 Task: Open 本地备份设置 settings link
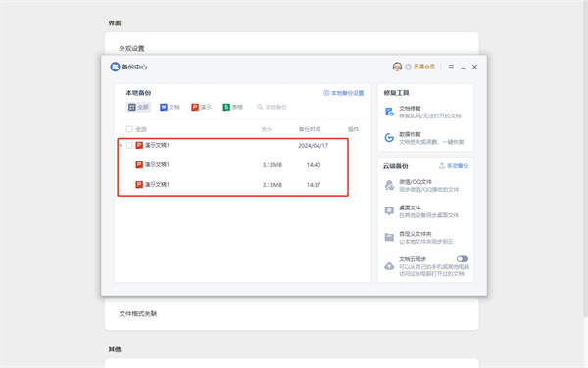pyautogui.click(x=344, y=93)
